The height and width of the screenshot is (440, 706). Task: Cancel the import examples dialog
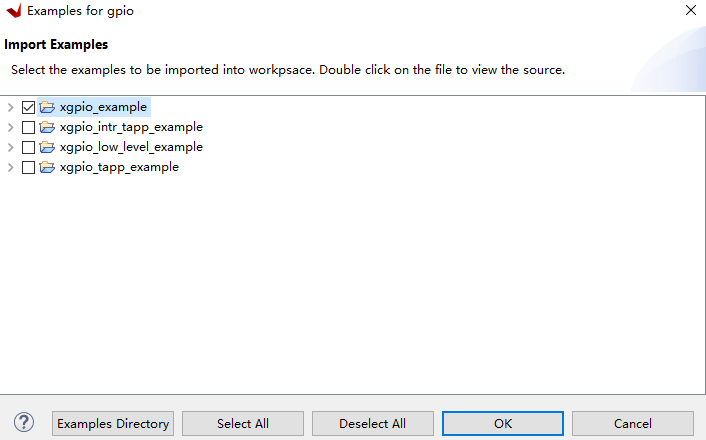click(632, 423)
